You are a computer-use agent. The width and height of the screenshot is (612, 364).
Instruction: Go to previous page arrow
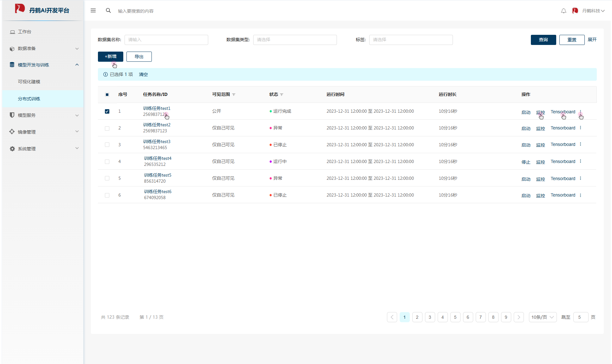pos(392,317)
